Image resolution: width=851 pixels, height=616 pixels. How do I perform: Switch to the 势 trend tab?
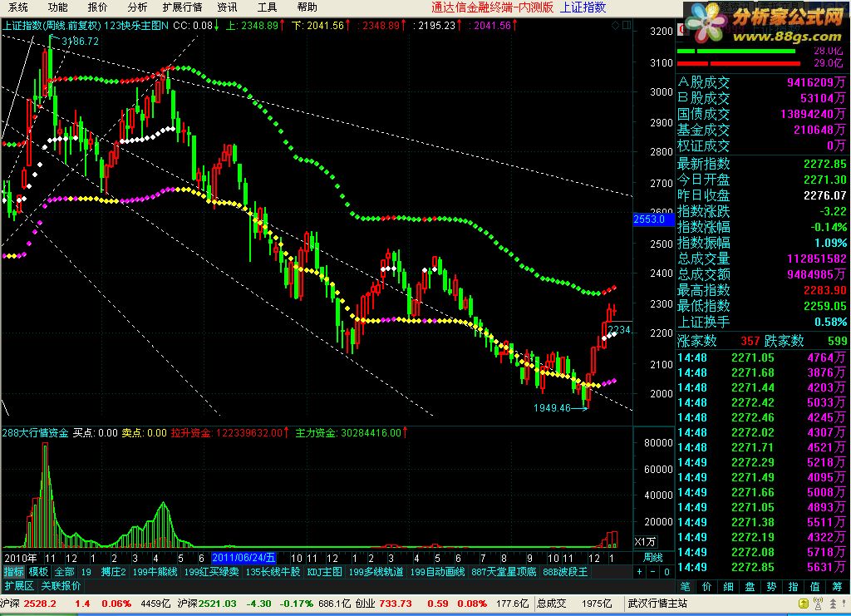(771, 587)
